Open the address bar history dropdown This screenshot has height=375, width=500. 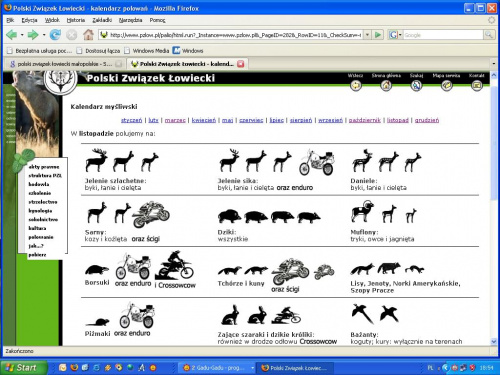click(x=367, y=35)
